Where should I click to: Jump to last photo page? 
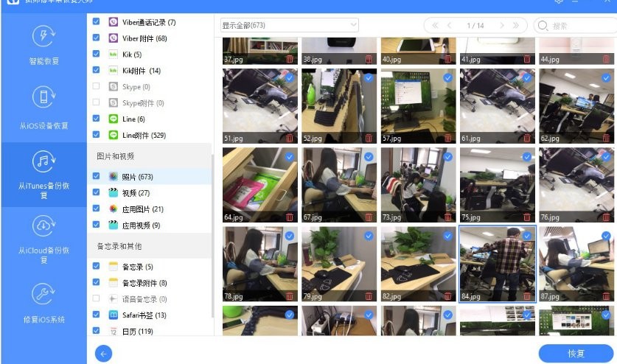516,26
